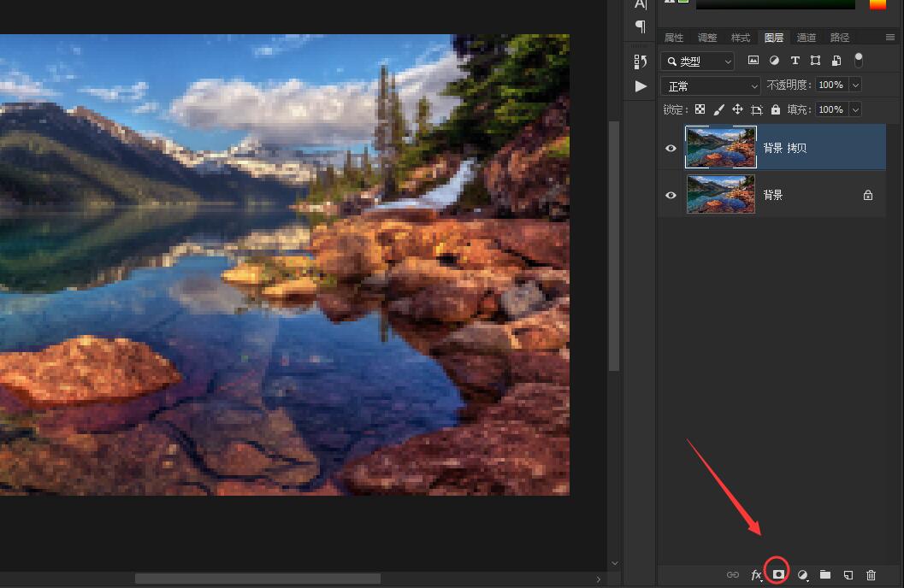Open the actions play-triangle panel icon
Image resolution: width=904 pixels, height=588 pixels.
coord(641,86)
